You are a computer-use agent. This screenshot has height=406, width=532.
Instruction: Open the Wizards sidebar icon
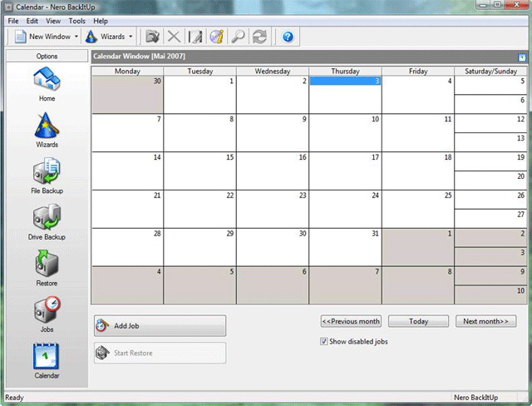click(47, 131)
